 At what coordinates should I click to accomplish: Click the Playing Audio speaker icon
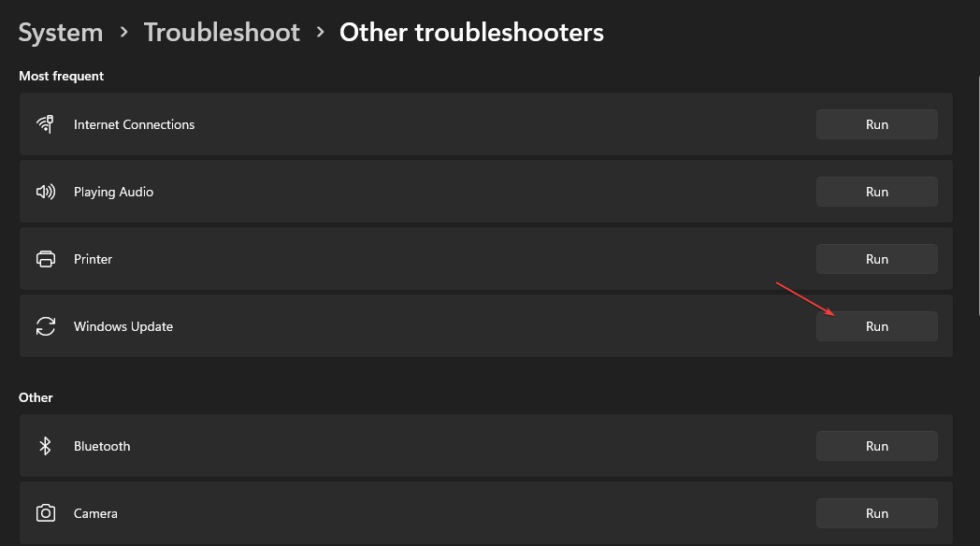[45, 192]
